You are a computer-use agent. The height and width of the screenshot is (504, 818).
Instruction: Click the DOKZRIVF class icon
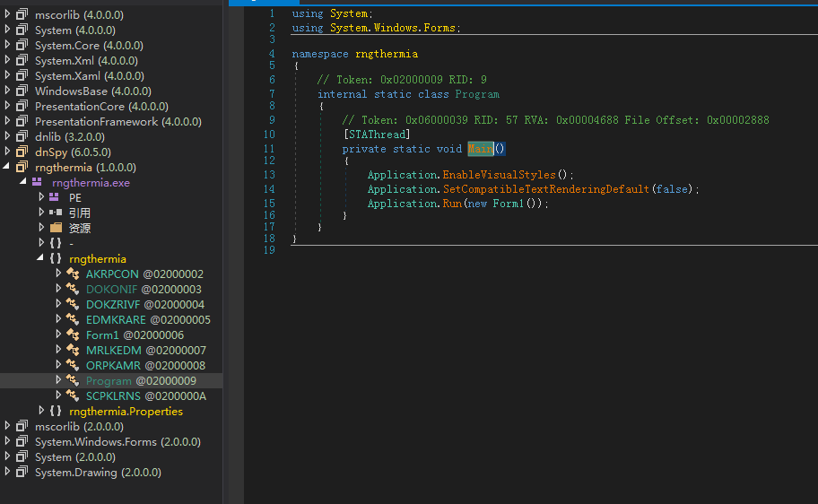coord(73,304)
